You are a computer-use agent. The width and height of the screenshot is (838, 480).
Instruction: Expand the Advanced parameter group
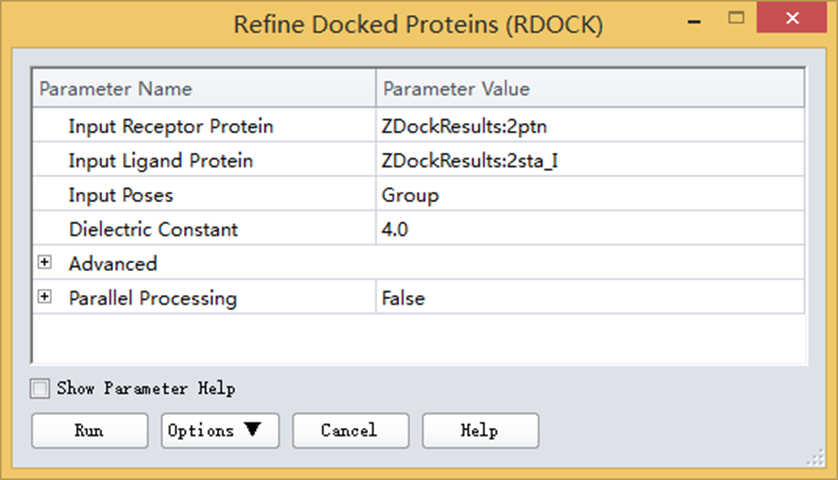tap(45, 263)
